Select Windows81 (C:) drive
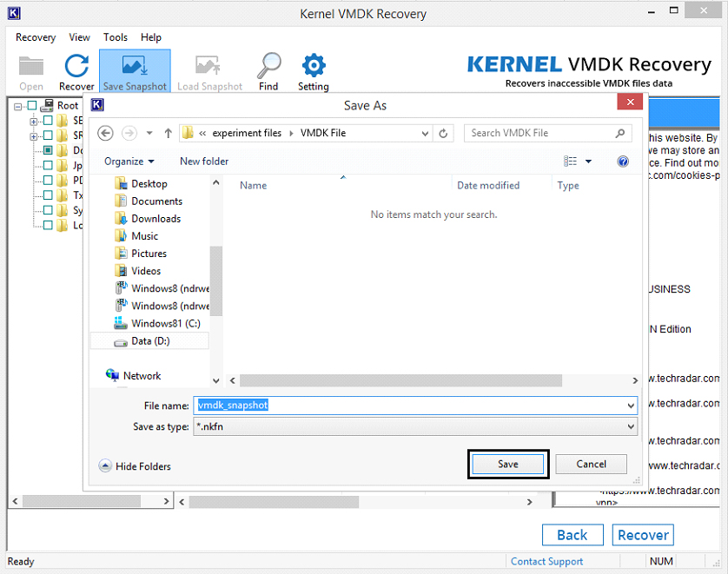 [x=157, y=323]
